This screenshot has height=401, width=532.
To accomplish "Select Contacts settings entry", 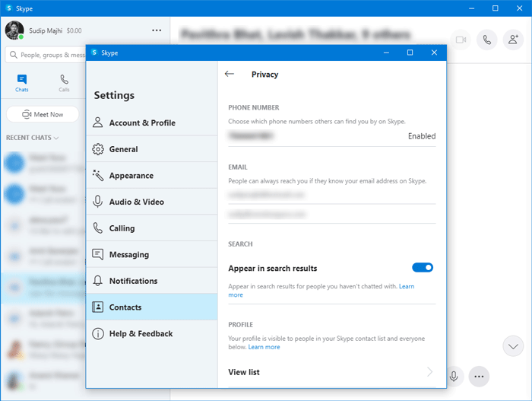I will pyautogui.click(x=152, y=307).
